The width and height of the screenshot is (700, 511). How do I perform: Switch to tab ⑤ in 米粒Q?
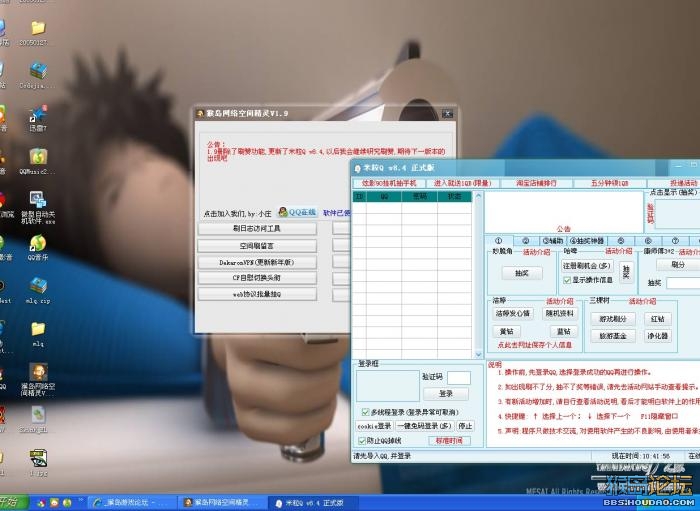coord(621,241)
